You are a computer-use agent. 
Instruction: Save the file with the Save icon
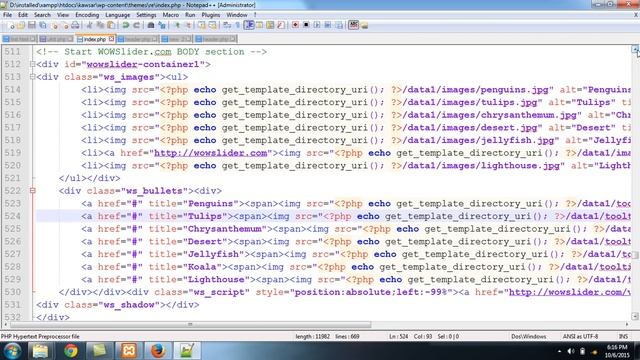(x=31, y=25)
